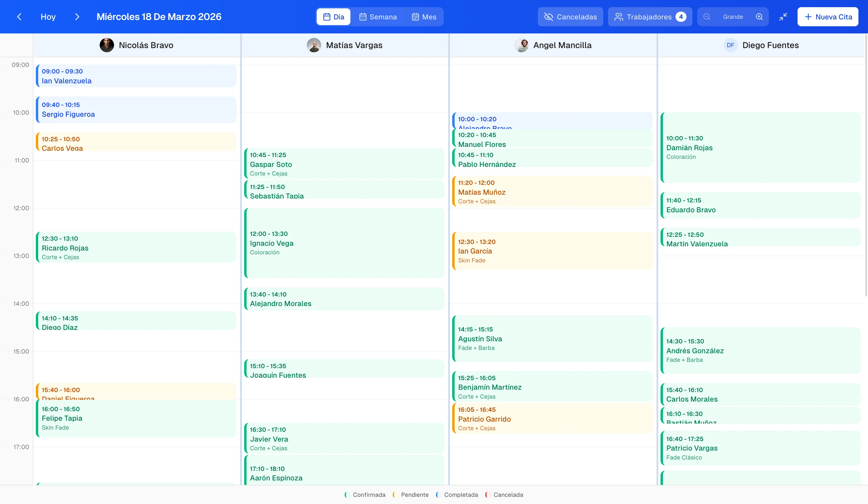
Task: Open Alejandro Morales 13:40 appointment
Action: click(x=344, y=299)
